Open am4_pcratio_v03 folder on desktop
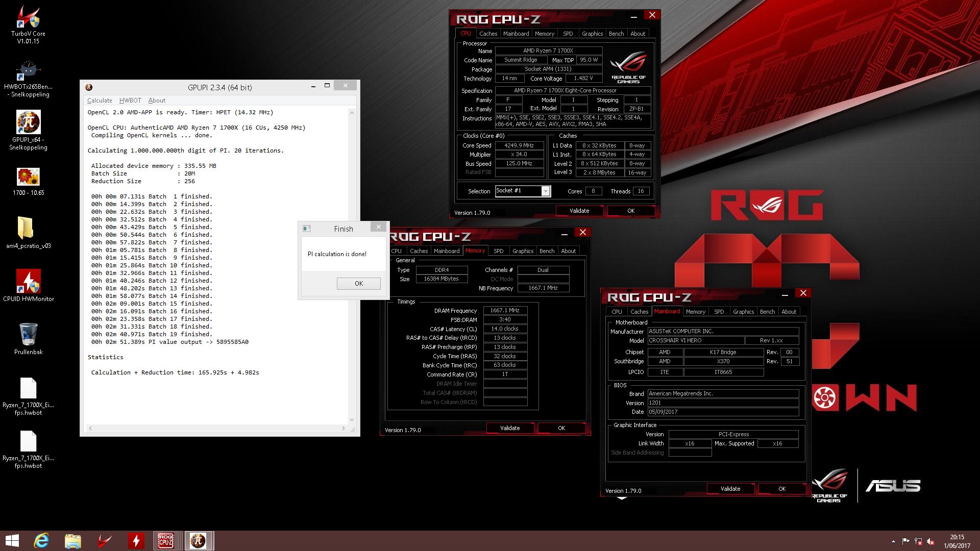980x551 pixels. [x=28, y=233]
